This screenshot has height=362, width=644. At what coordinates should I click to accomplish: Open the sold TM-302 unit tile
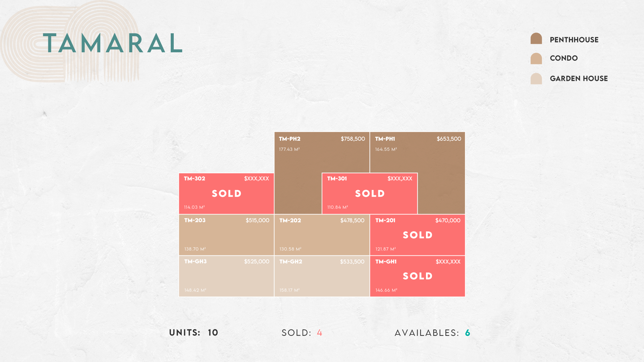(x=226, y=193)
